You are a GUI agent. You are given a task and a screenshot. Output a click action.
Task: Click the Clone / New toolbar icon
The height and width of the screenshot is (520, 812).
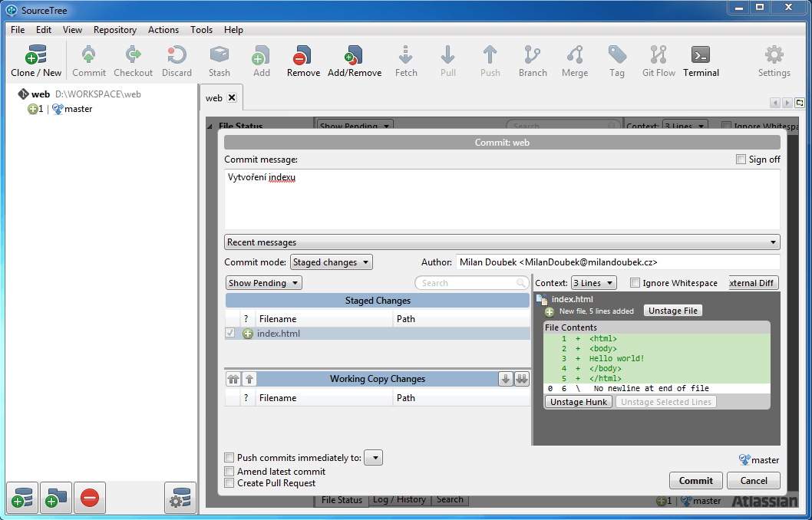click(x=36, y=61)
